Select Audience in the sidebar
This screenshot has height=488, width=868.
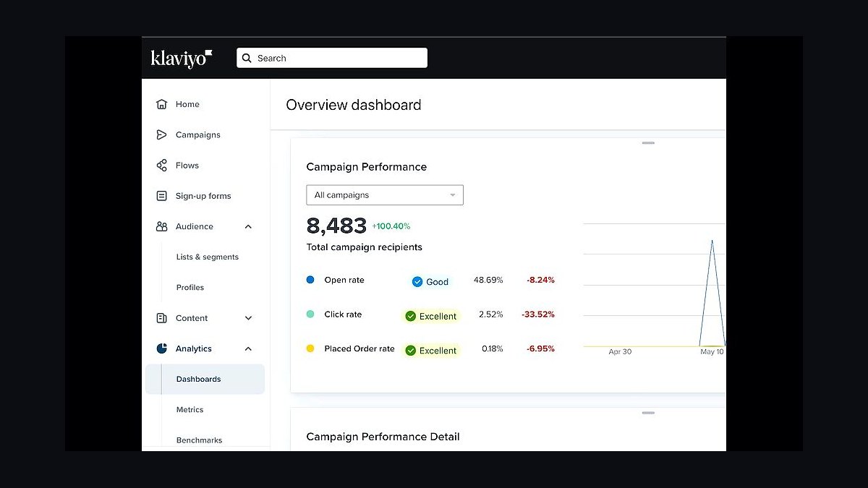[x=195, y=226]
